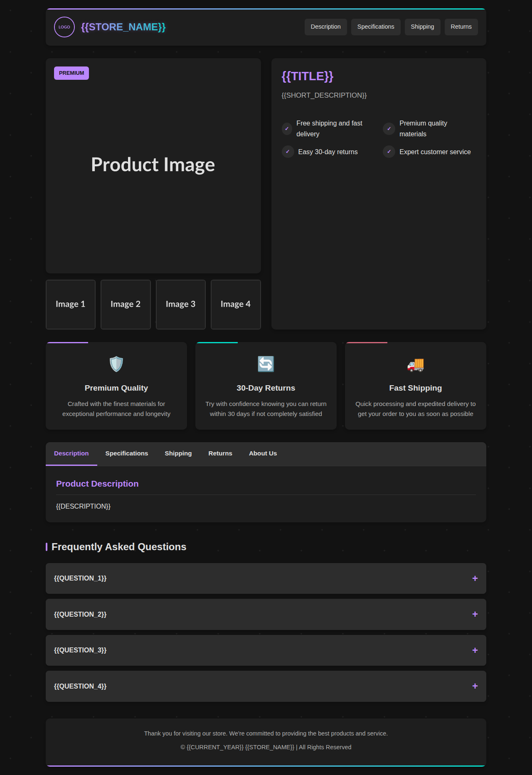Click the circular store logo icon
532x775 pixels.
pyautogui.click(x=64, y=27)
